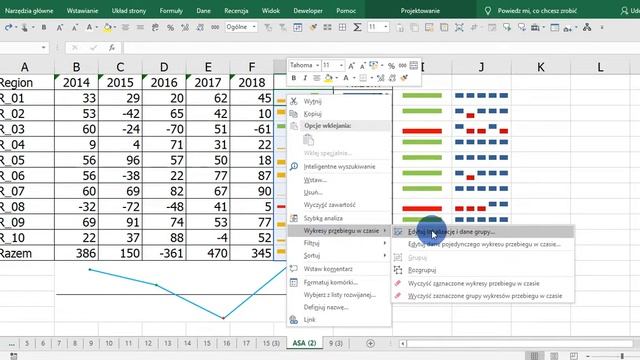Open the Tahoma font dropdown in mini toolbar
This screenshot has width=640, height=360.
point(317,65)
